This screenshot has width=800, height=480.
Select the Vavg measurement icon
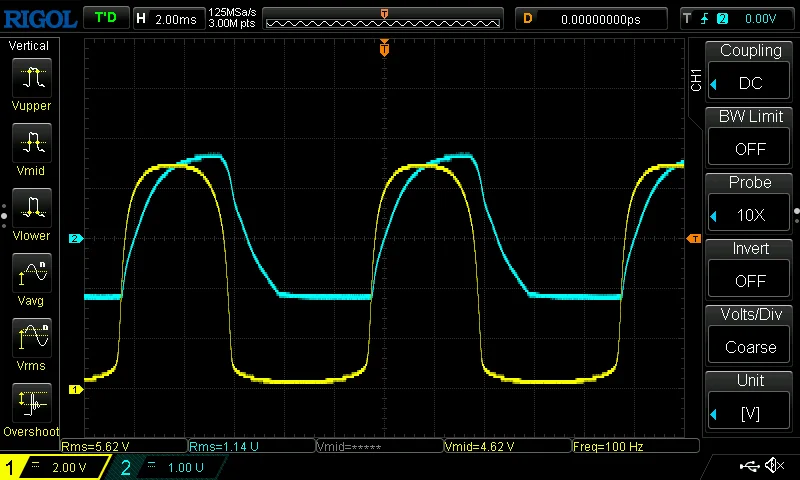[x=32, y=272]
